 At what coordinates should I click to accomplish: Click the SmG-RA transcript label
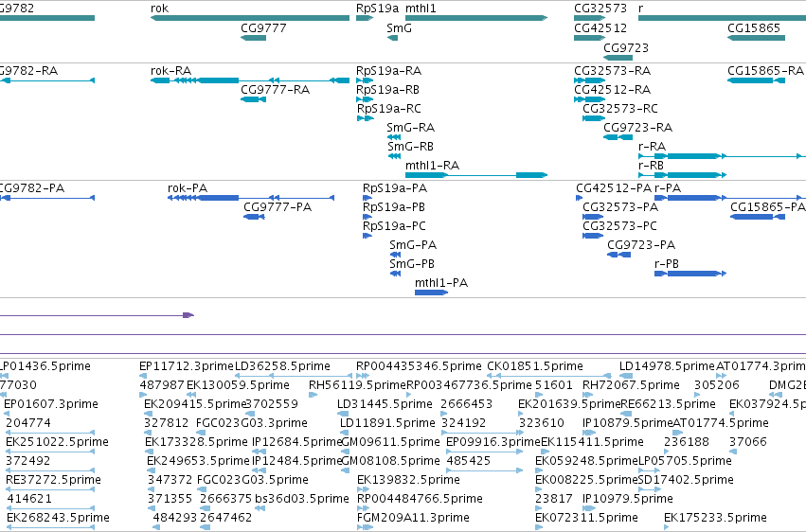(x=410, y=128)
